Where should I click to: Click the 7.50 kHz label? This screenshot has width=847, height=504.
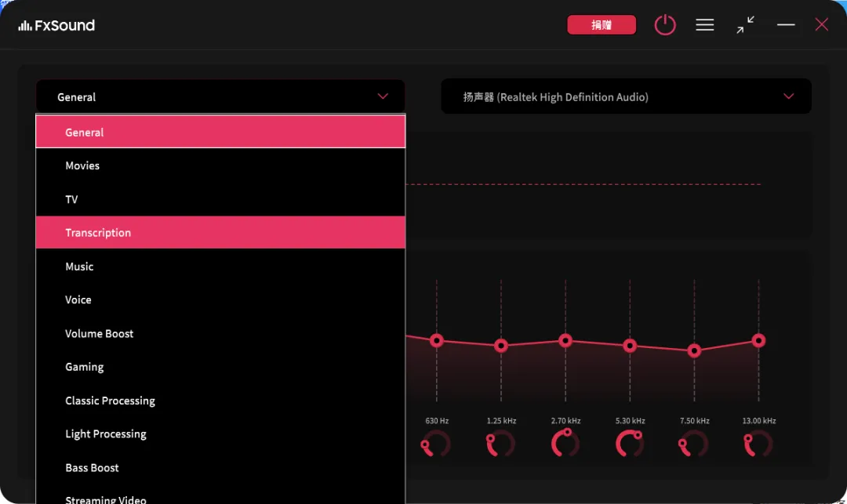pos(695,421)
